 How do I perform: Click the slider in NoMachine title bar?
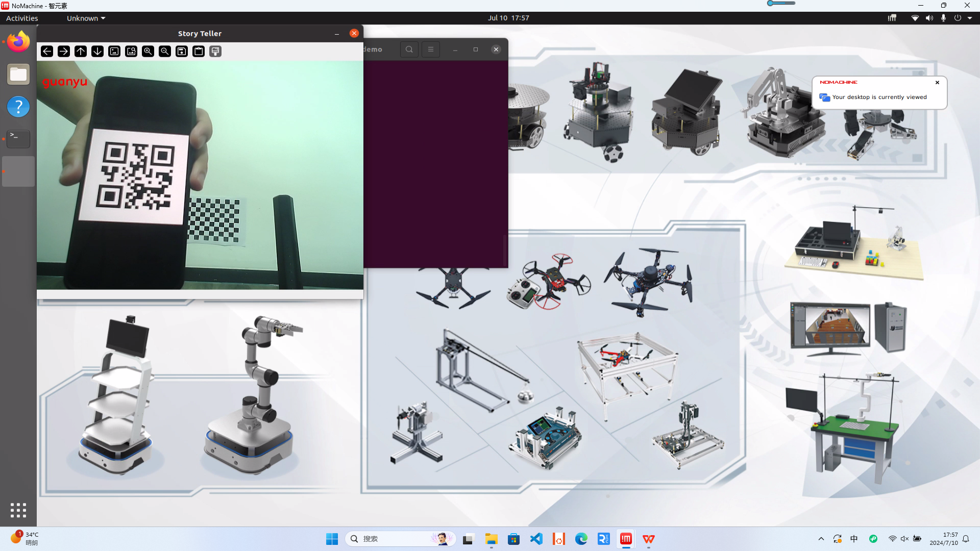[781, 3]
